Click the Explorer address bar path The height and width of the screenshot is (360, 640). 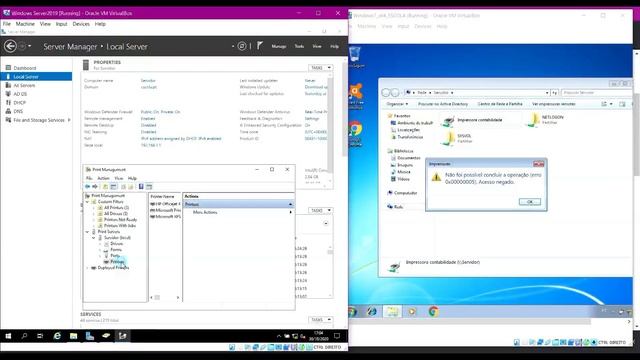click(476, 93)
